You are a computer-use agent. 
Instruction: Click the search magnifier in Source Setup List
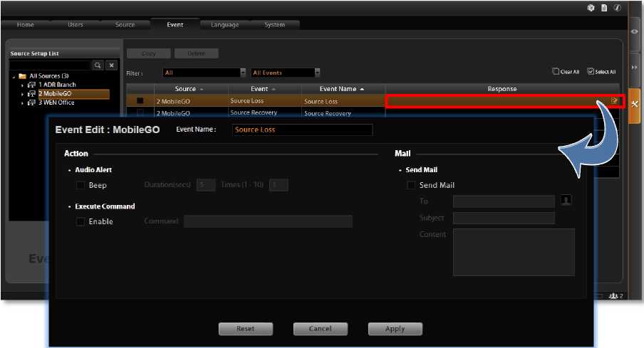[x=98, y=65]
